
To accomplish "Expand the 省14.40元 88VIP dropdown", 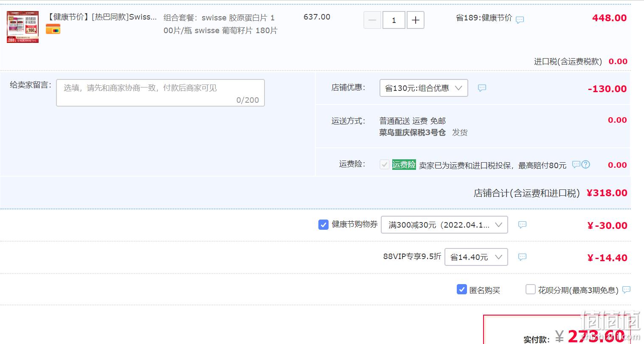I will pyautogui.click(x=476, y=257).
